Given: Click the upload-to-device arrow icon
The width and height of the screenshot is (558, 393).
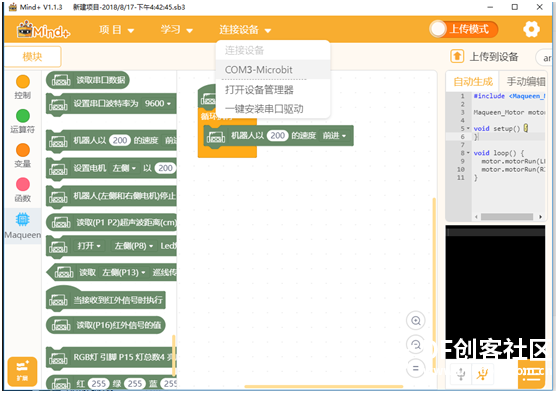Looking at the screenshot, I should pyautogui.click(x=457, y=56).
